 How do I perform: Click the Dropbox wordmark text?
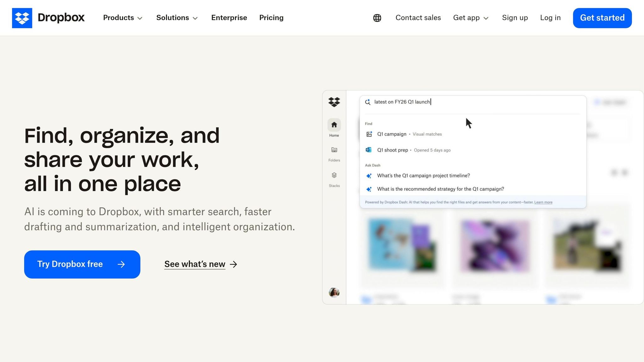pyautogui.click(x=61, y=18)
